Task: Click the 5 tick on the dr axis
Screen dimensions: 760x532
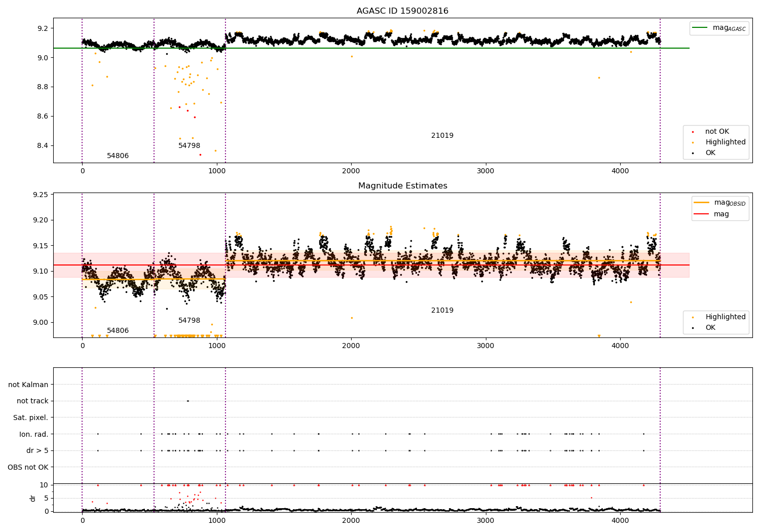Action: (x=46, y=498)
